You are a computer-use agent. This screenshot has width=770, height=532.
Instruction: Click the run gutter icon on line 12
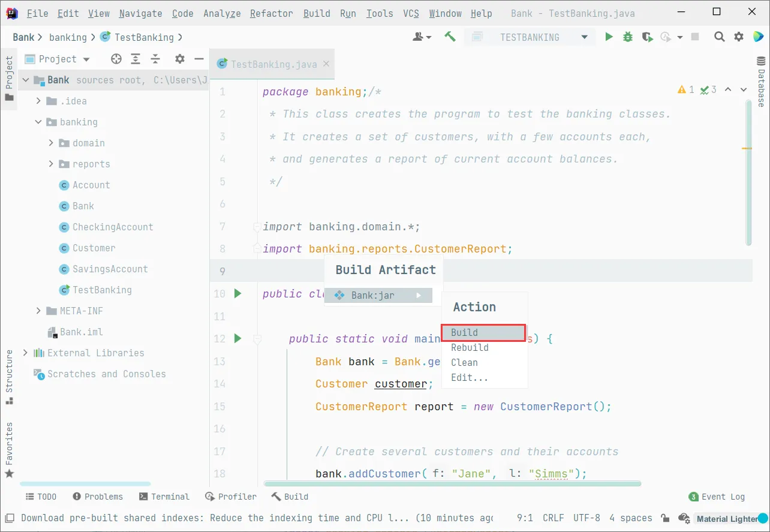(x=237, y=338)
